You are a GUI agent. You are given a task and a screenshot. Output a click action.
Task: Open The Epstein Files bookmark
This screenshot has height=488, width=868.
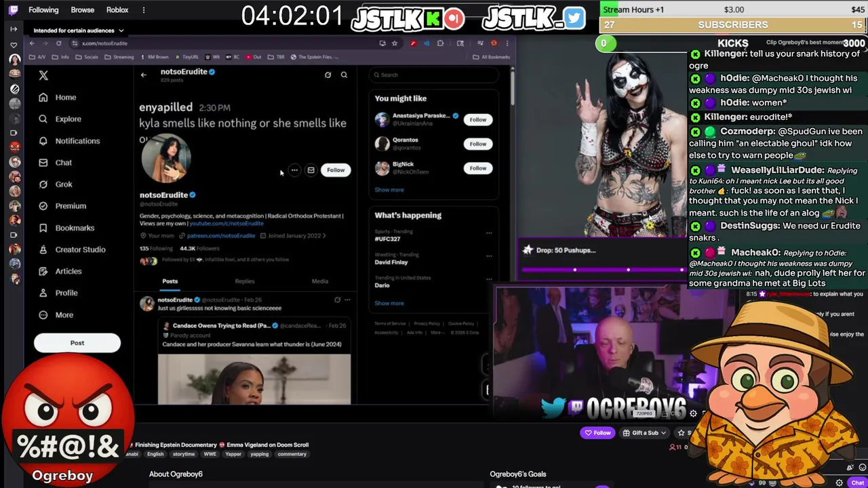[315, 57]
